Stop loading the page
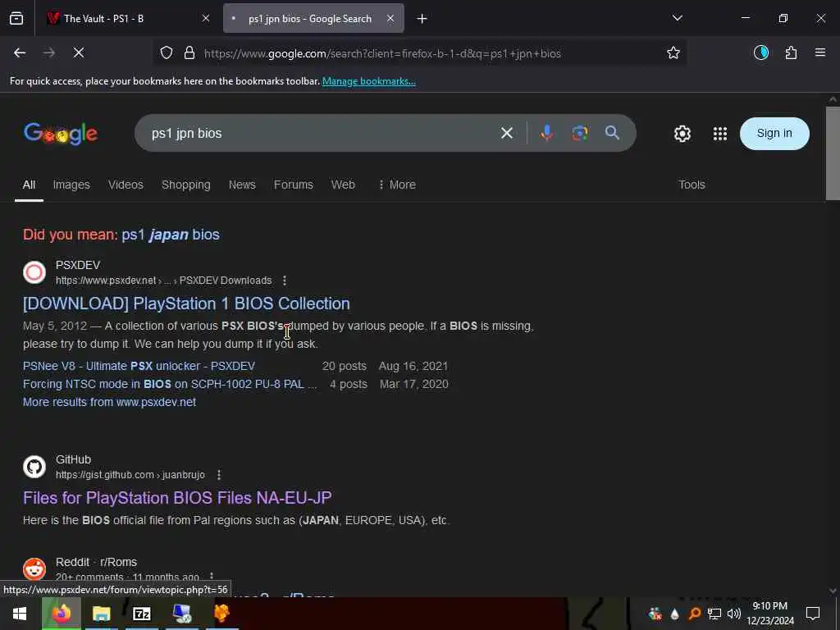This screenshot has height=630, width=840. (79, 53)
